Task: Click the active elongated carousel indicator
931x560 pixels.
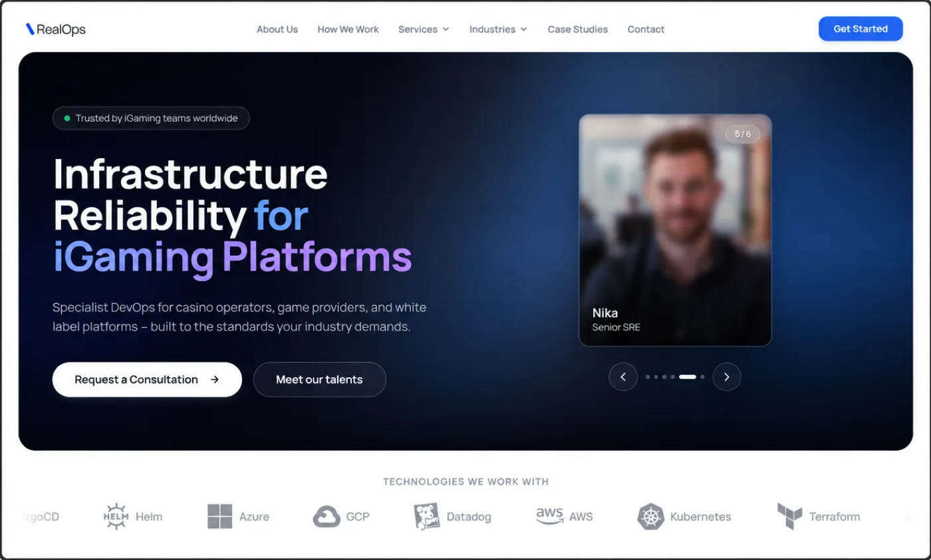Action: [x=688, y=377]
